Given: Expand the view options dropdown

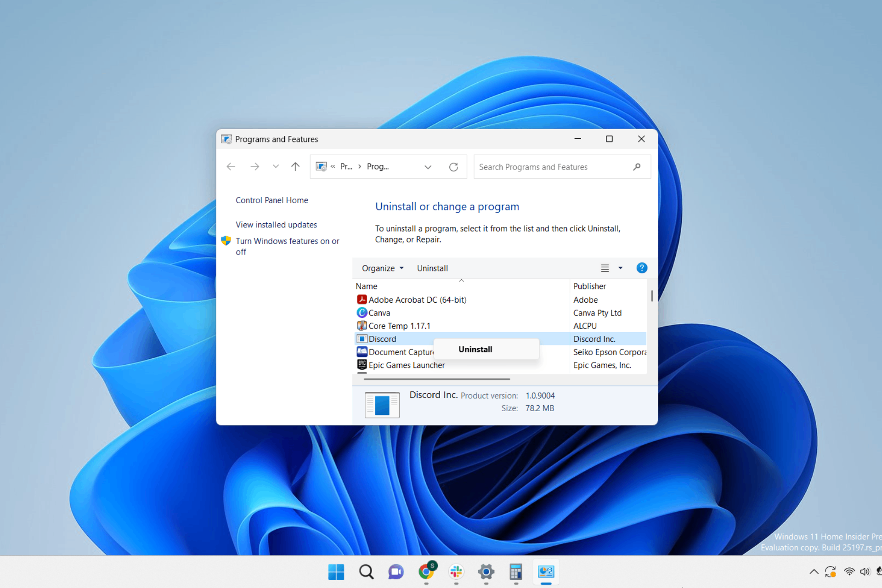Looking at the screenshot, I should click(x=619, y=268).
